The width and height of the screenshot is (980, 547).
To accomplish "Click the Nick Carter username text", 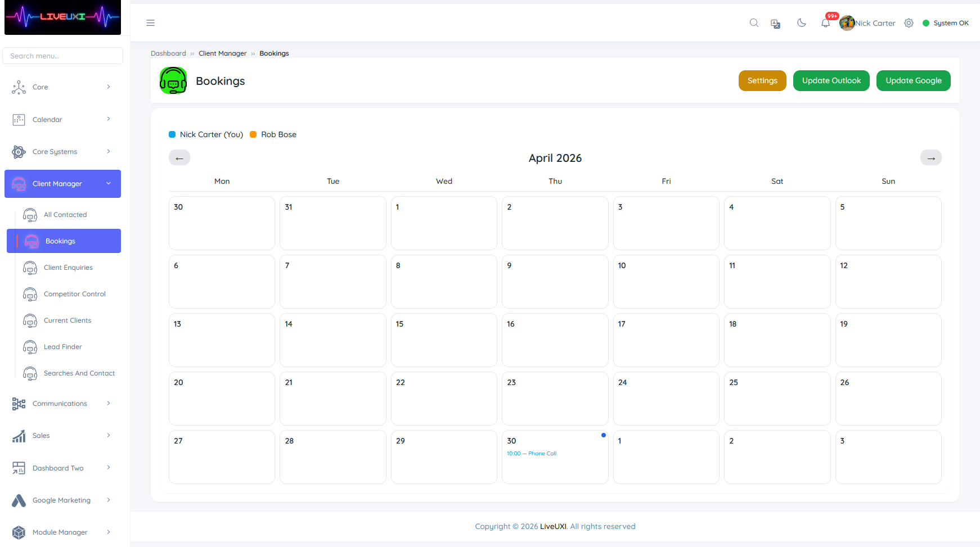I will coord(875,23).
